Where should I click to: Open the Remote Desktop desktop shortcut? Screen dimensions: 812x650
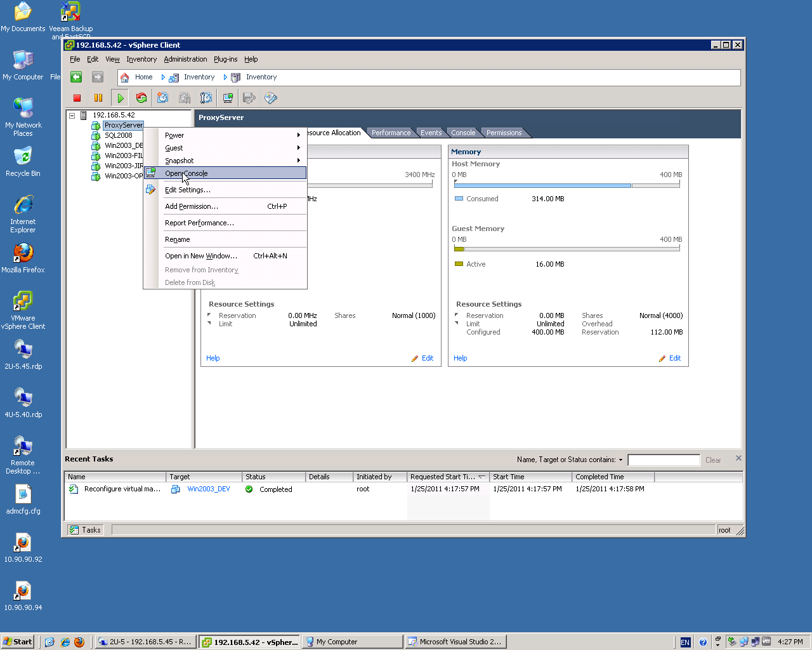point(23,455)
